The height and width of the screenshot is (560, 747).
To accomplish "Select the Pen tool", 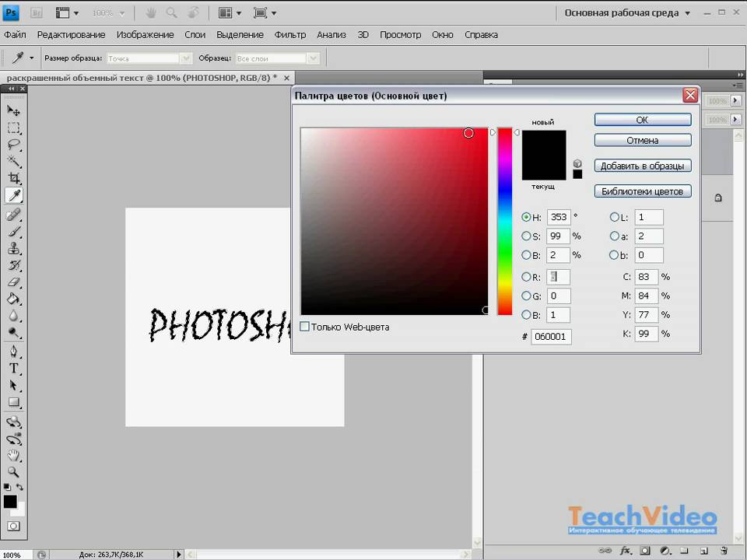I will (13, 352).
